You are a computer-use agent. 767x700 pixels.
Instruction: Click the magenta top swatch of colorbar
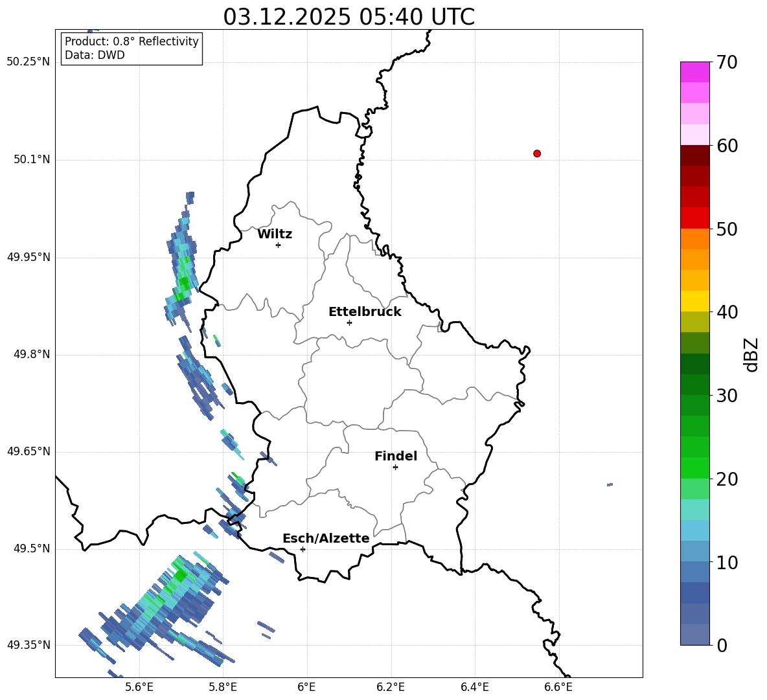(694, 72)
